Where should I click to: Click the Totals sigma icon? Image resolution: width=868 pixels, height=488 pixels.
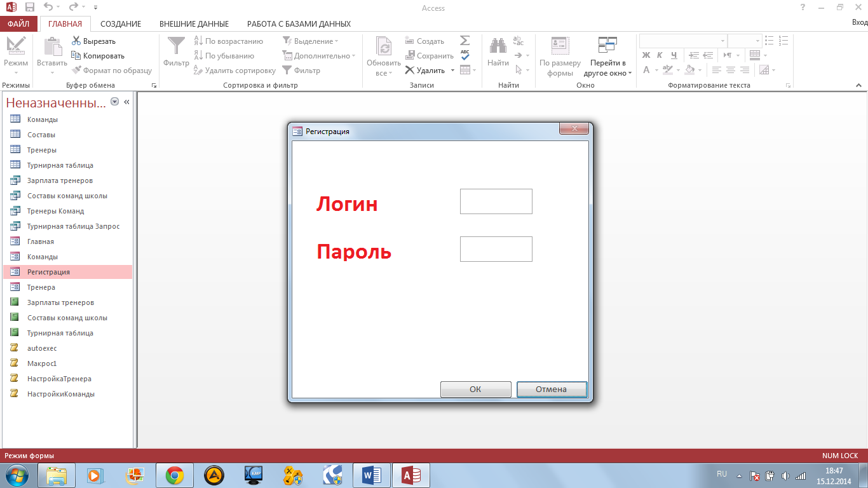[x=465, y=41]
